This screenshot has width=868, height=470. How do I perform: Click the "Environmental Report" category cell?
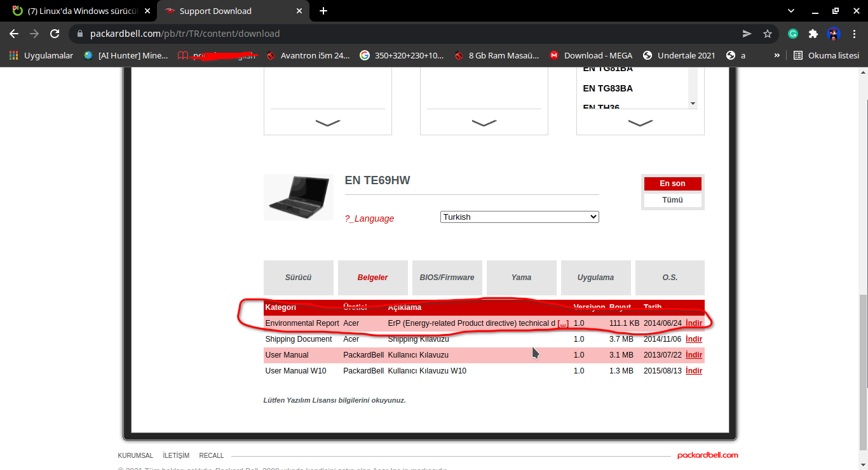pos(302,323)
